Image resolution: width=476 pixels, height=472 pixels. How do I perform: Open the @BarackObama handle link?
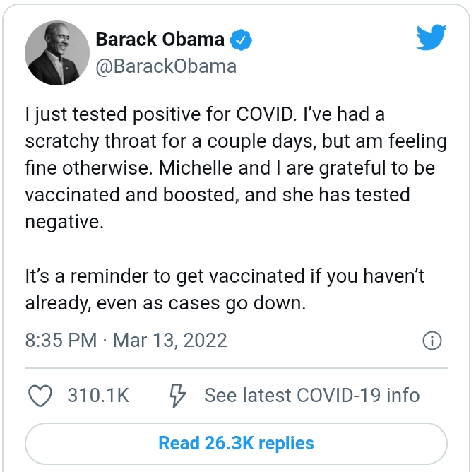point(166,66)
